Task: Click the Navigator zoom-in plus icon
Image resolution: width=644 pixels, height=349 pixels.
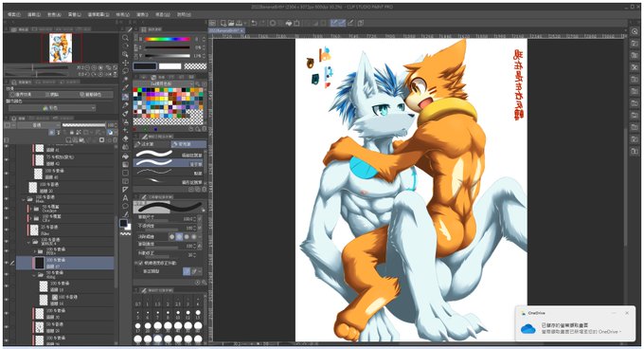Action: (94, 67)
